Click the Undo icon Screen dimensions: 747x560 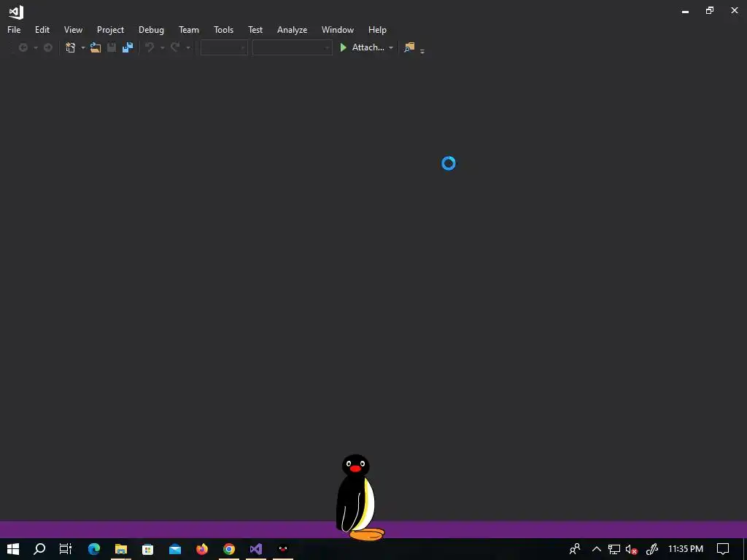coord(150,47)
